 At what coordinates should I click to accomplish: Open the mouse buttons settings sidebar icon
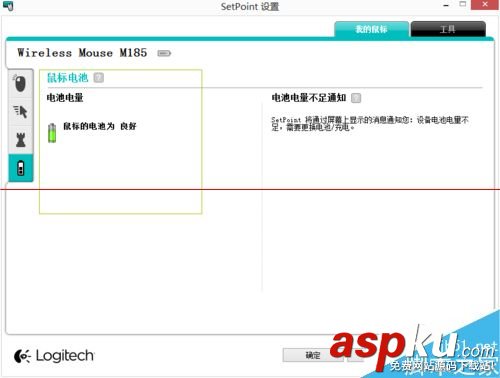tap(20, 83)
